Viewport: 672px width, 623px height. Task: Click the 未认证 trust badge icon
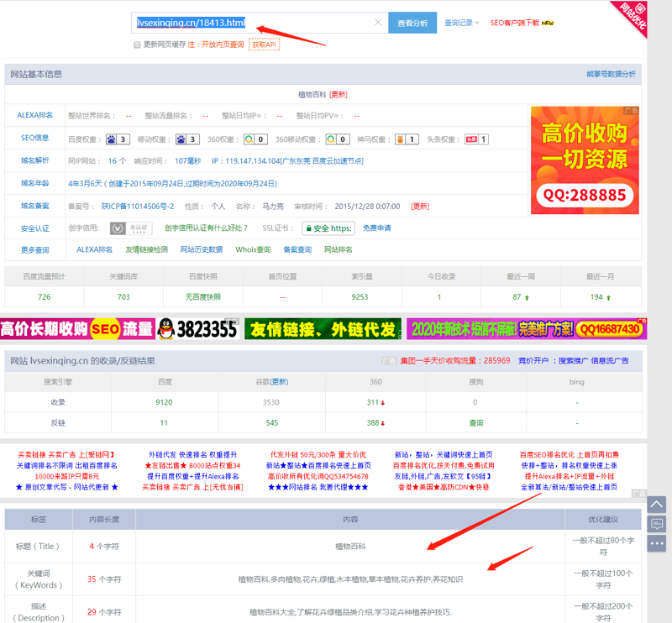131,228
